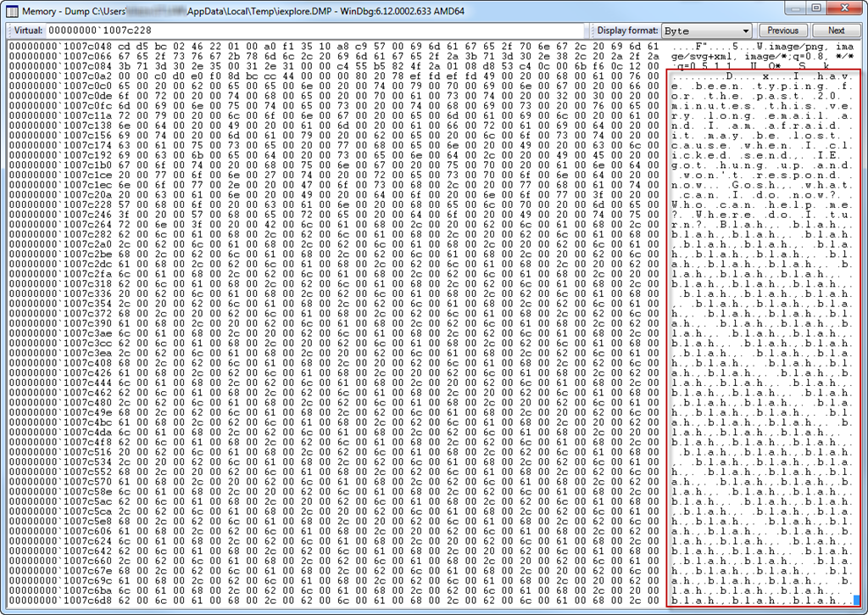Click the Virtual label beside the address box
Image resolution: width=868 pixels, height=615 pixels.
pos(25,31)
